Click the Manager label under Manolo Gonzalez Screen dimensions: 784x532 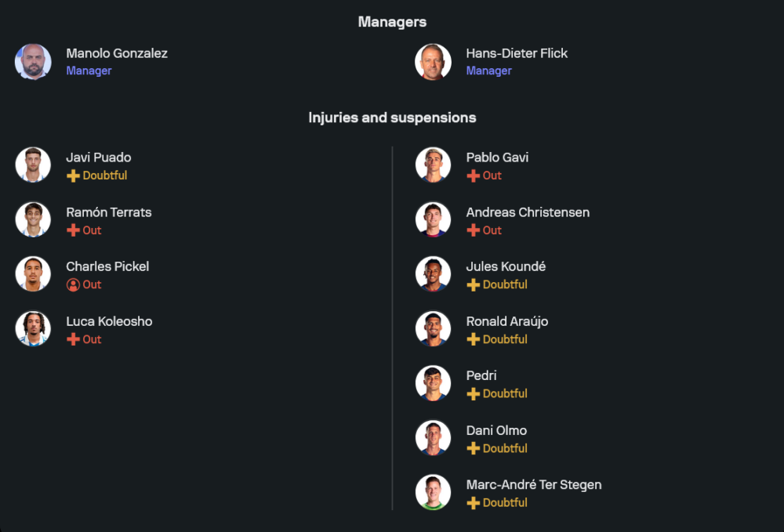click(x=89, y=71)
